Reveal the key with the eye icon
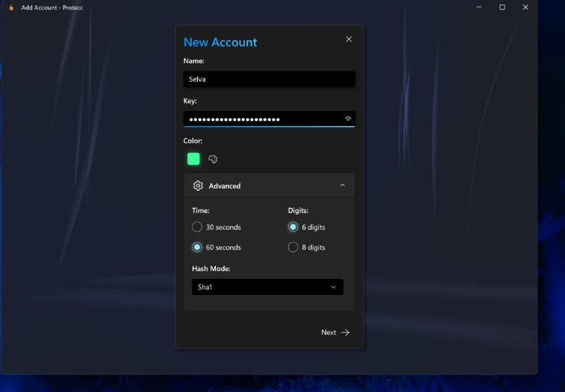565x392 pixels. pyautogui.click(x=348, y=118)
